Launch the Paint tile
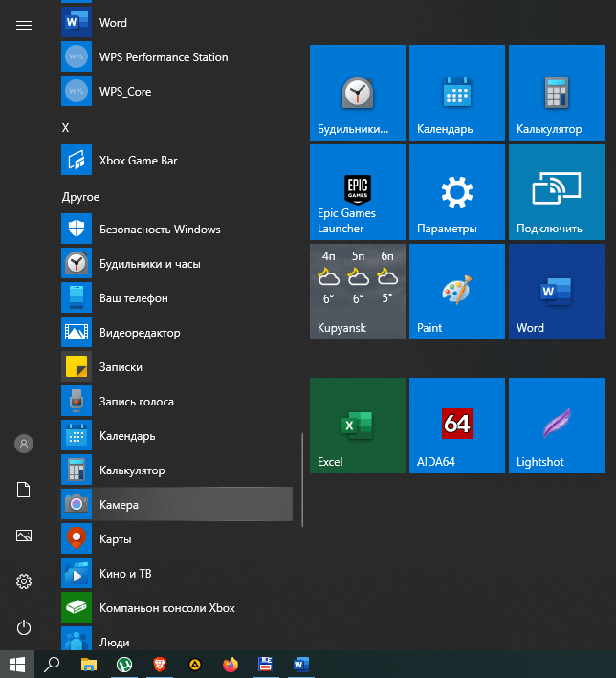The width and height of the screenshot is (616, 678). pyautogui.click(x=457, y=292)
